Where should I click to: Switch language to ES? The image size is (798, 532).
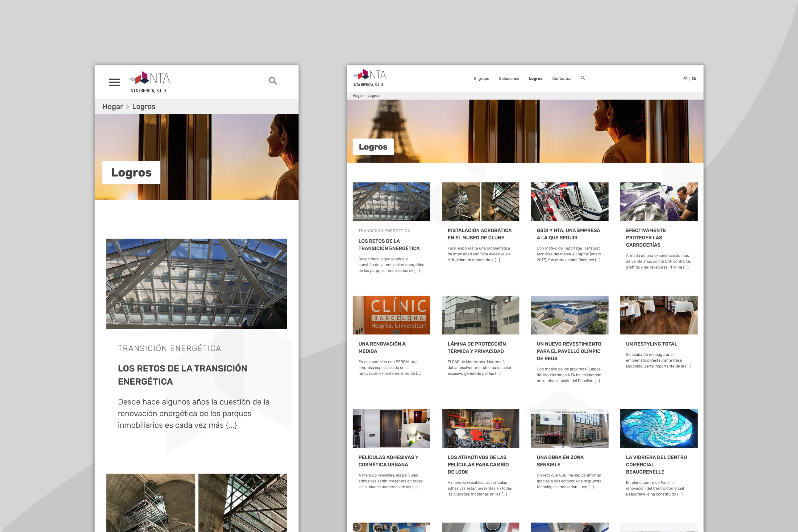[693, 79]
